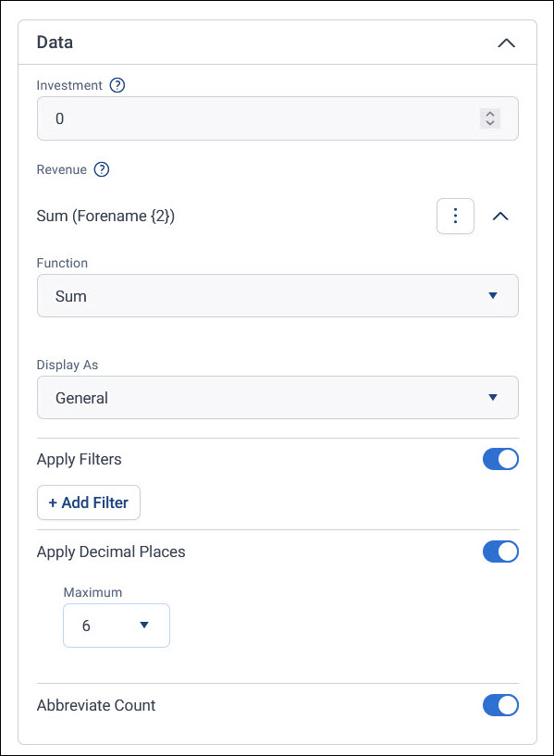The image size is (554, 756).
Task: Click the Apply Decimal Places label
Action: pyautogui.click(x=111, y=552)
